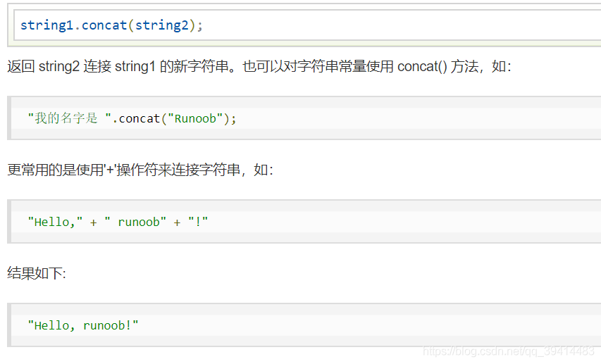The height and width of the screenshot is (364, 601).
Task: Click the left gray bar of concat Runoob block
Action: click(x=9, y=118)
